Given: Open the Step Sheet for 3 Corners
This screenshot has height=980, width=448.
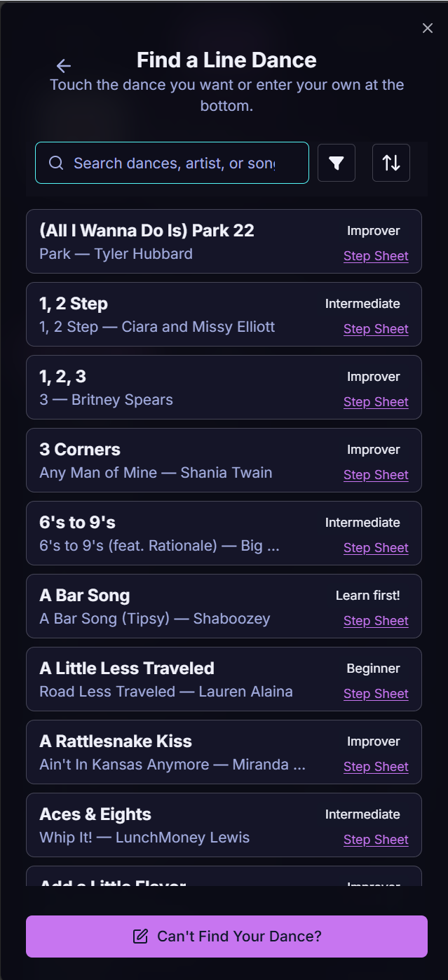Looking at the screenshot, I should click(376, 474).
